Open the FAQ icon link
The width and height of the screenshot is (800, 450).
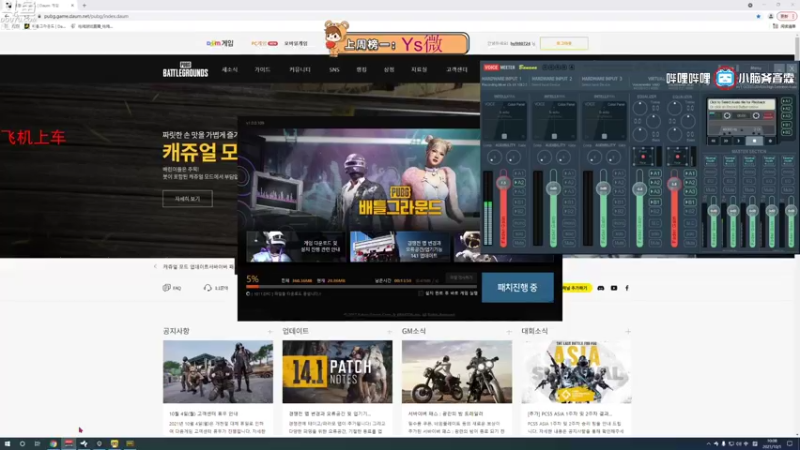click(x=171, y=288)
